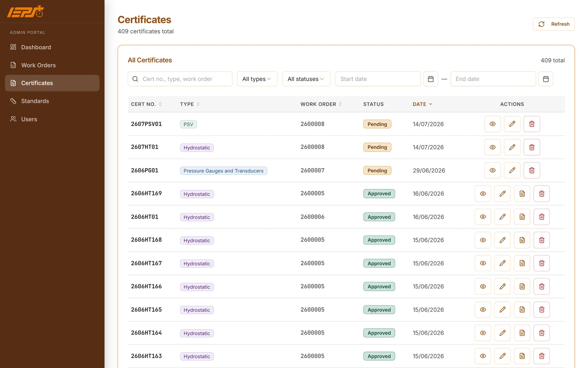
Task: View certificate 2606PG01 with eye icon
Action: 492,170
